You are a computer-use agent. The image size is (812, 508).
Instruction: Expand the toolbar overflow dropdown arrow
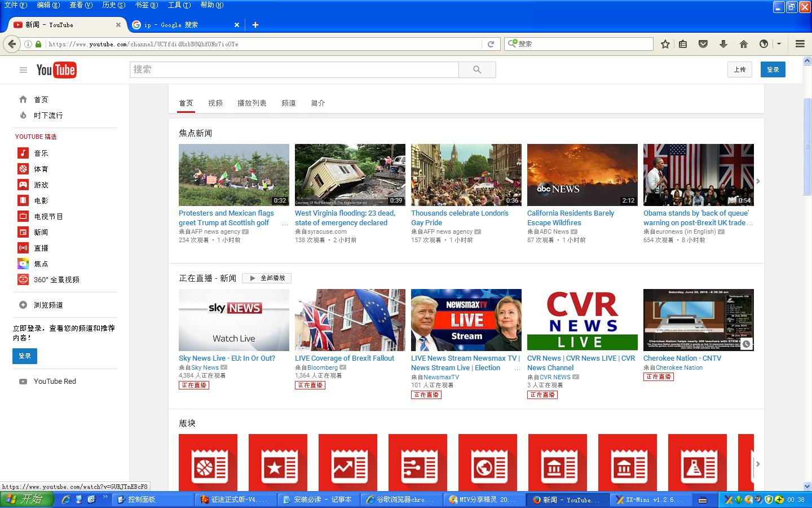tap(779, 43)
